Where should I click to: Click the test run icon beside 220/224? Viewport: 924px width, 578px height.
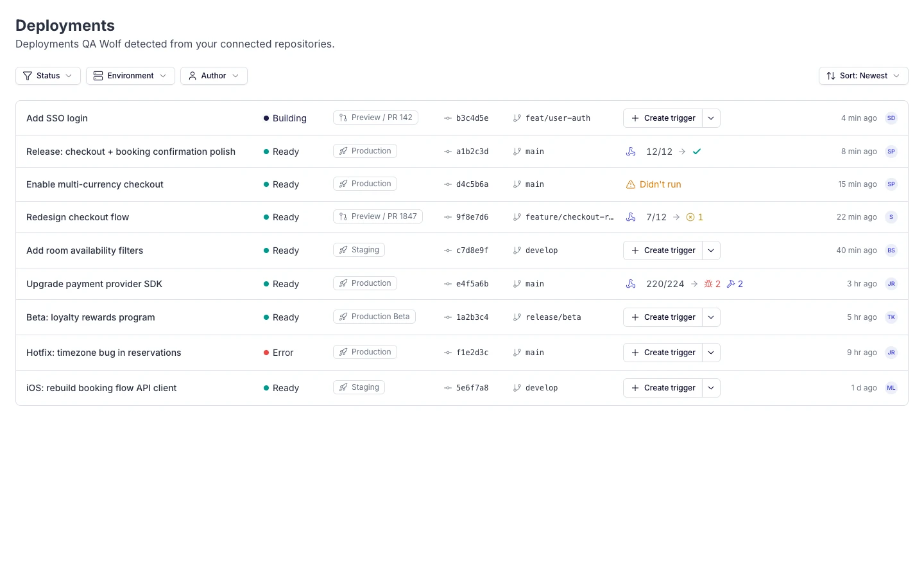pos(631,284)
